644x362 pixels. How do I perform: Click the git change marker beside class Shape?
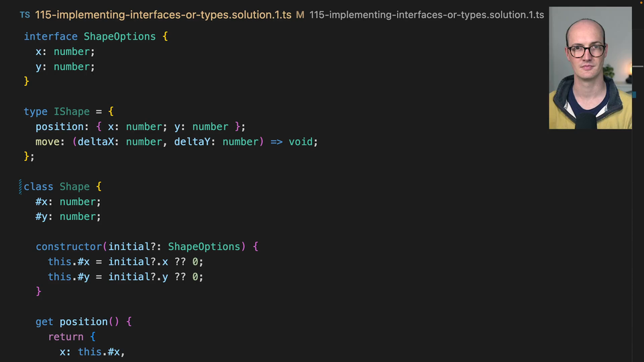(x=20, y=186)
